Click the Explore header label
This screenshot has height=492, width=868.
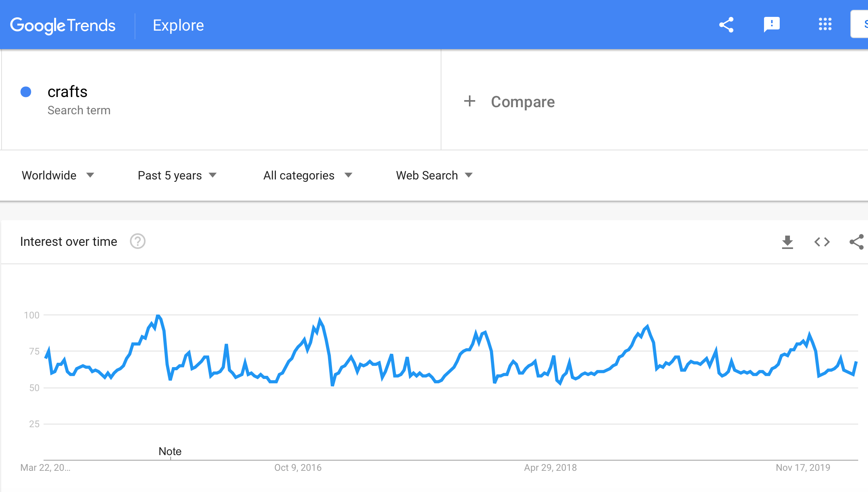[178, 25]
